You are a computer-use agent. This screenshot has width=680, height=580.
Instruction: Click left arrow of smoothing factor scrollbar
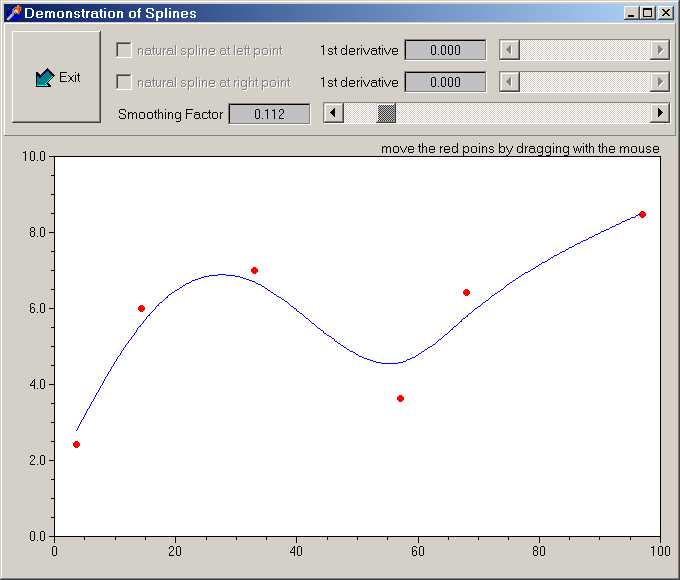(334, 113)
